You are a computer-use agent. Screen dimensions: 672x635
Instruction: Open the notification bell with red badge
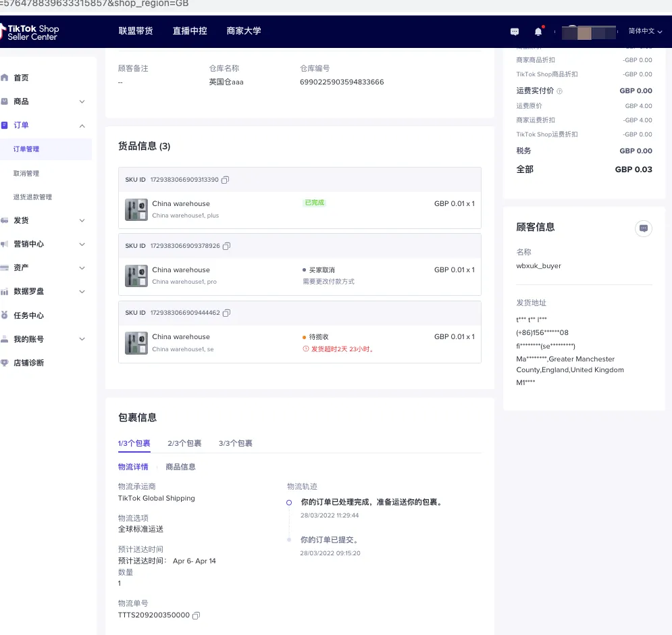click(538, 31)
